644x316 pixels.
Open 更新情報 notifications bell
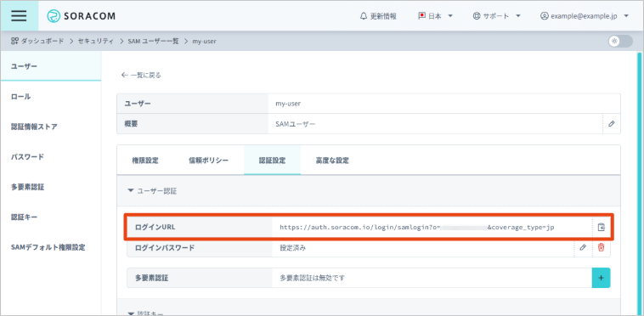click(x=378, y=16)
